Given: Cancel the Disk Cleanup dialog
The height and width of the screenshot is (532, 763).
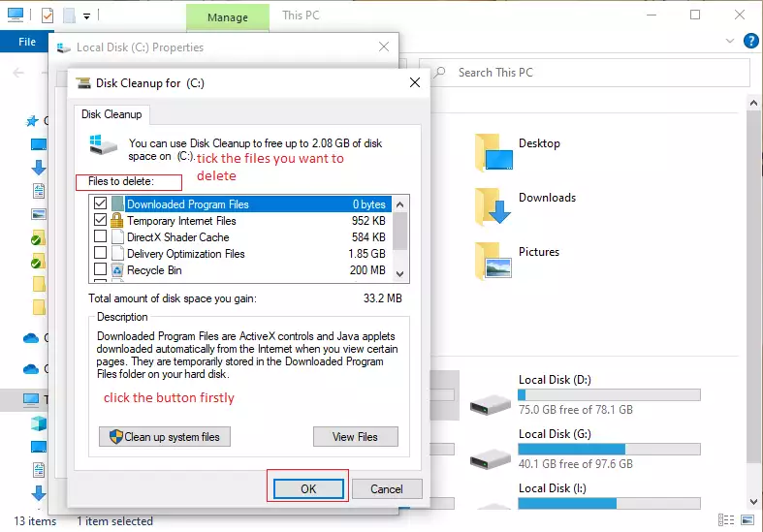Looking at the screenshot, I should pyautogui.click(x=387, y=488).
